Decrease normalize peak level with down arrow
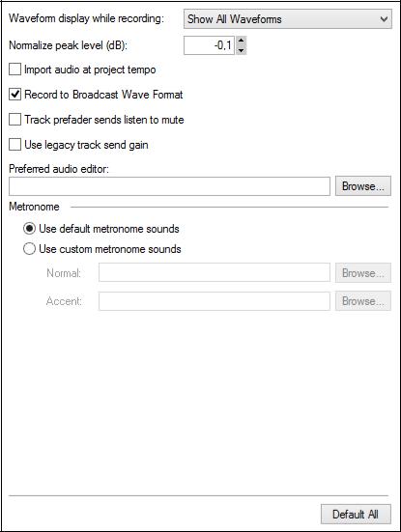 pyautogui.click(x=241, y=50)
